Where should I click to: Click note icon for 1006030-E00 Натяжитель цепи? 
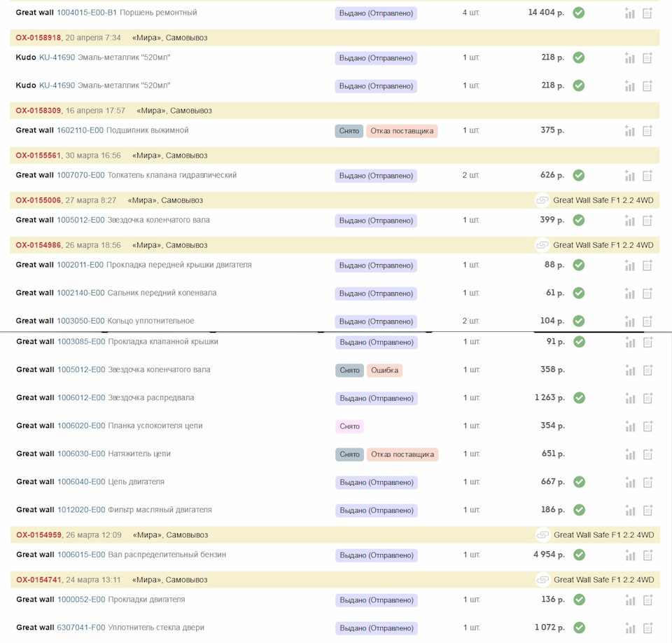[648, 455]
